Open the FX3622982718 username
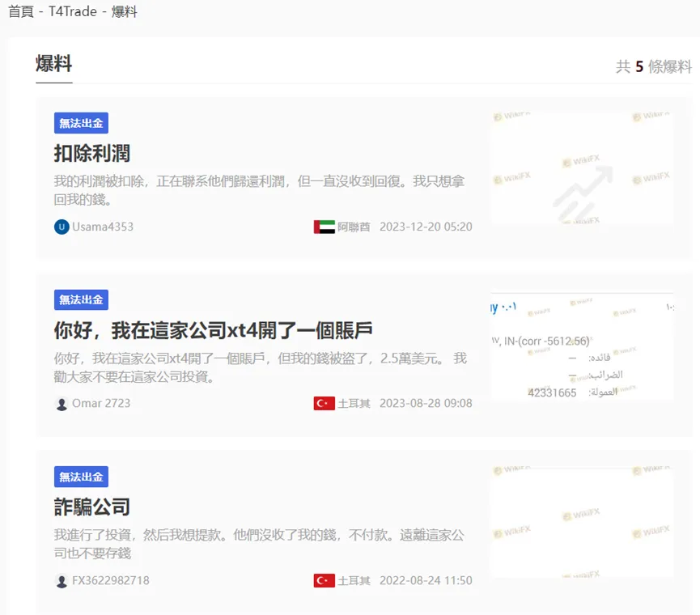Image resolution: width=700 pixels, height=615 pixels. [x=111, y=581]
